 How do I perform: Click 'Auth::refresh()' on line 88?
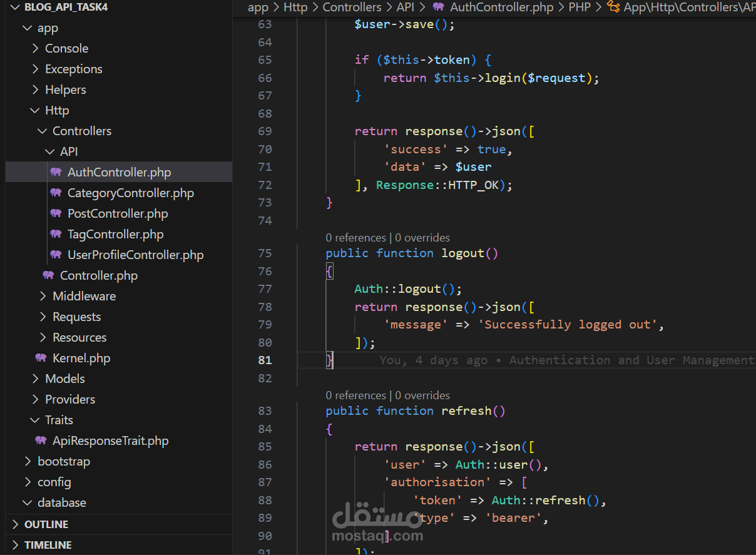pyautogui.click(x=545, y=500)
